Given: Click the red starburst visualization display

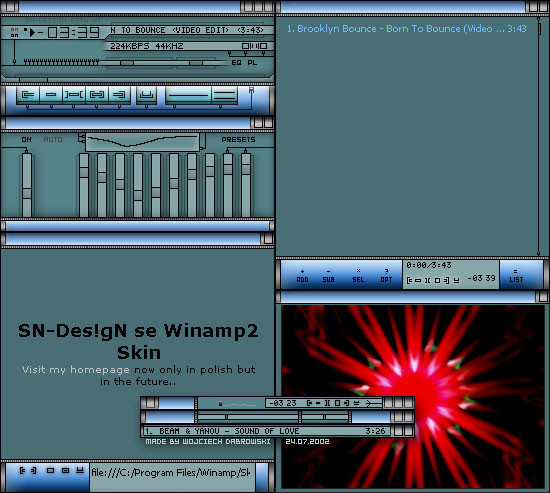Looking at the screenshot, I should point(412,396).
